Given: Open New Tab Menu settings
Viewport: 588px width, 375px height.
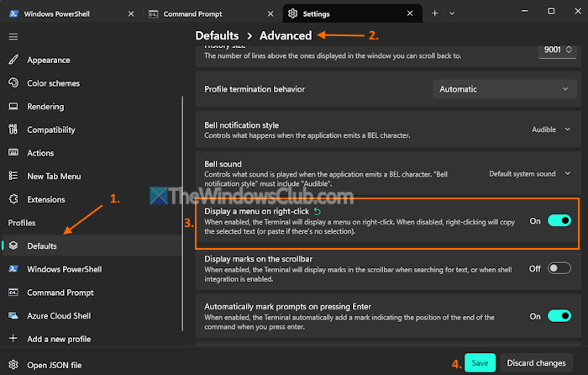Looking at the screenshot, I should pos(92,176).
